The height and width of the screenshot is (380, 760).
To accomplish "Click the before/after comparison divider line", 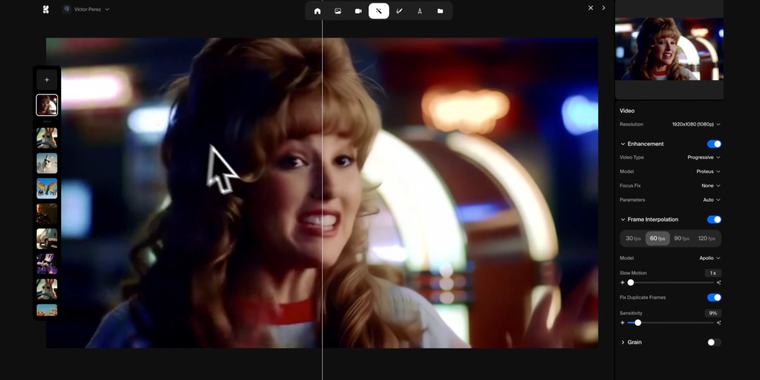I will [x=322, y=193].
